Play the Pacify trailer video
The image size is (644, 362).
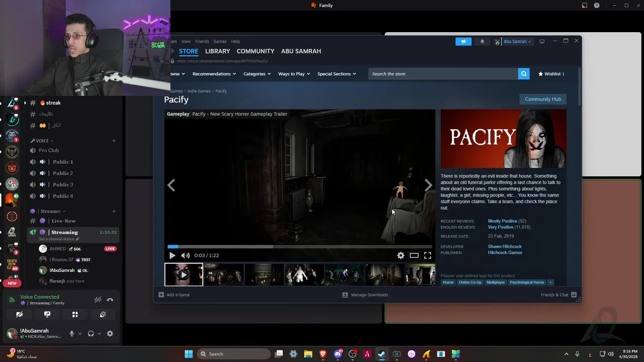pyautogui.click(x=172, y=255)
